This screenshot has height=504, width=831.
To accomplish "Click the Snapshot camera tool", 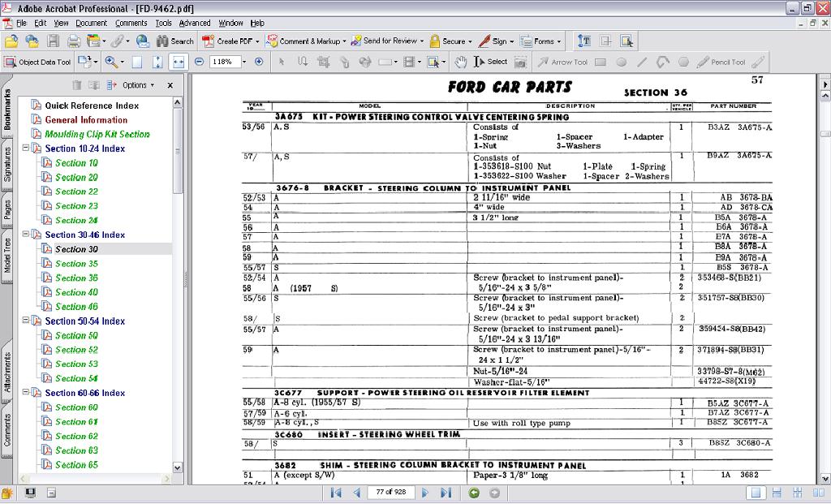I will tap(520, 62).
